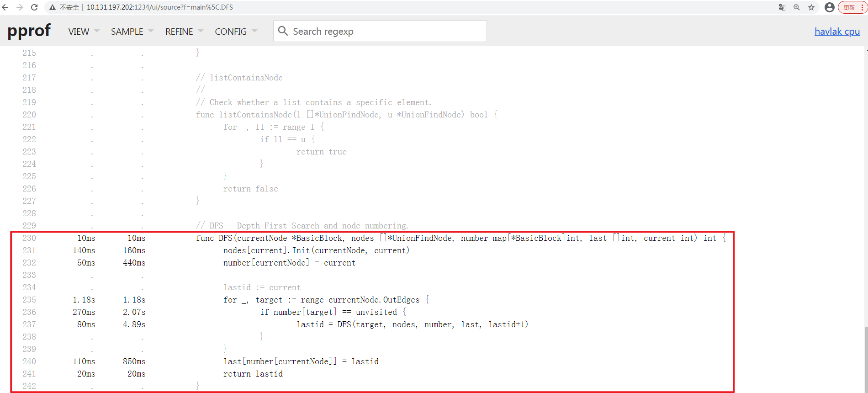Click the 'Check whether a list contains' comment
868x393 pixels.
click(314, 102)
